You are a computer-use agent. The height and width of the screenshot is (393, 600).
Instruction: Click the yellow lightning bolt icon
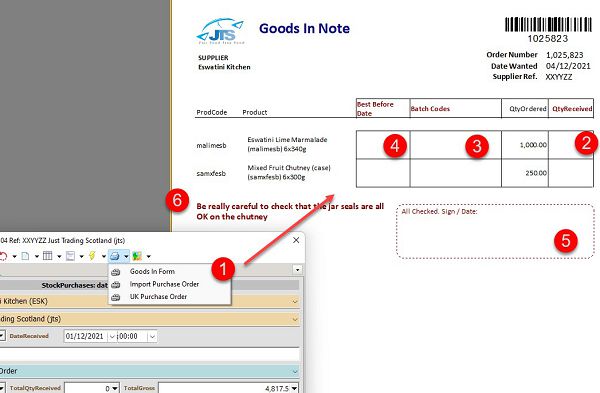coord(92,256)
